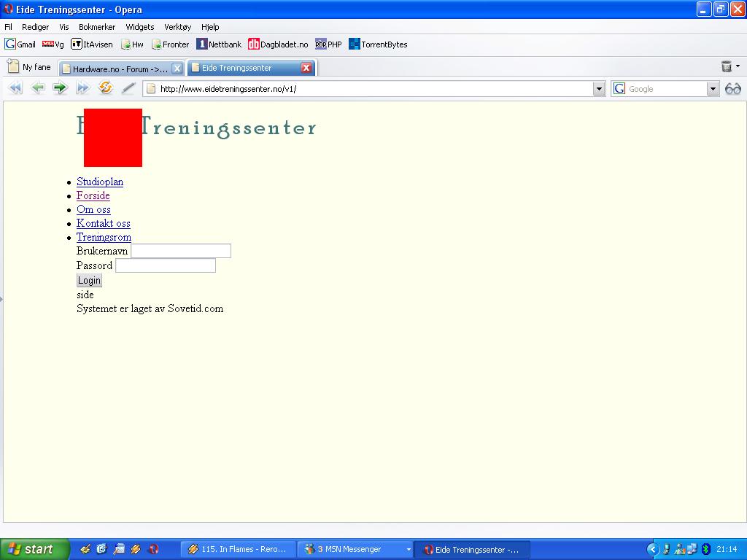Click the glasses view icon
The width and height of the screenshot is (747, 560).
pyautogui.click(x=733, y=88)
